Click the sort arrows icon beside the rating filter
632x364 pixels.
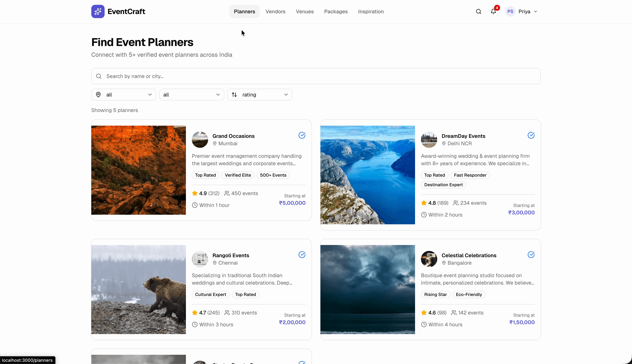pyautogui.click(x=234, y=94)
